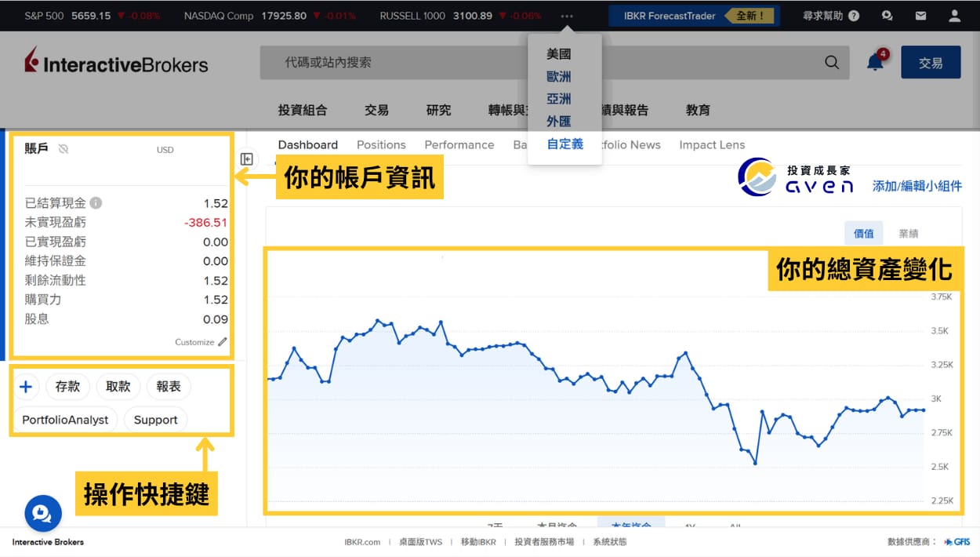
Task: Click the Support shortcut button
Action: pyautogui.click(x=155, y=420)
